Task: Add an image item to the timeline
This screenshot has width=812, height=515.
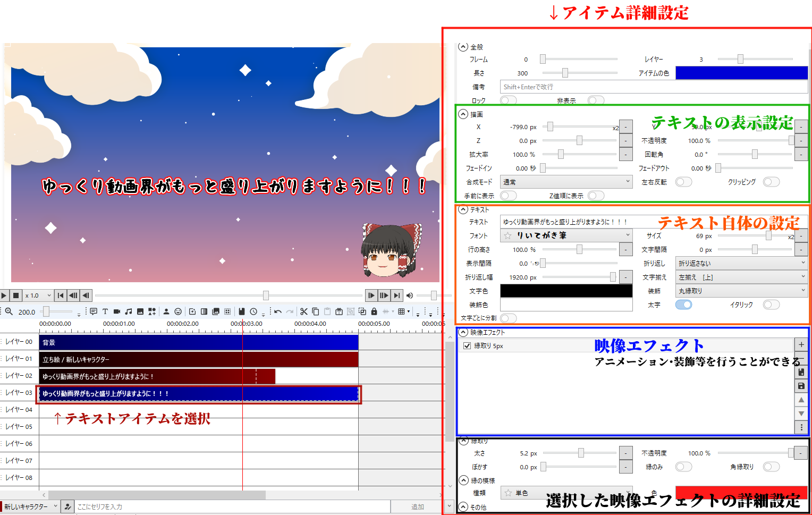Action: pyautogui.click(x=140, y=311)
